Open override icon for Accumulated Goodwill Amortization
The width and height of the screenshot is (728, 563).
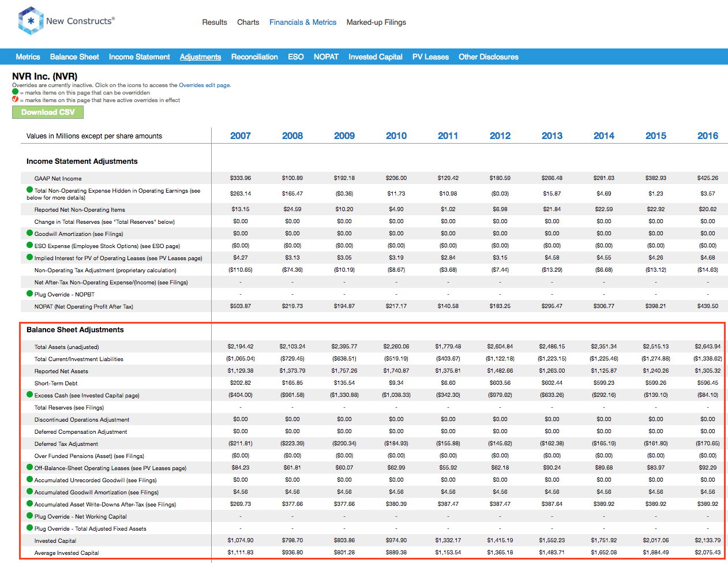click(x=30, y=491)
